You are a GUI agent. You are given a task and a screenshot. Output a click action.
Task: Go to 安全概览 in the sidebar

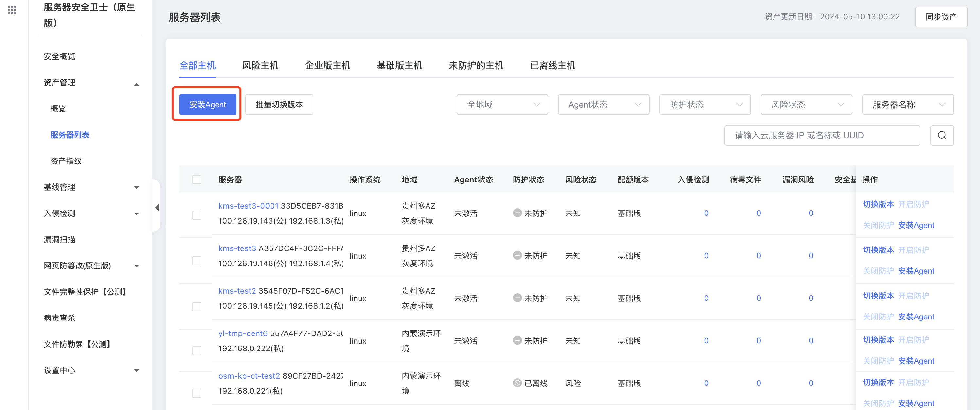coord(59,56)
